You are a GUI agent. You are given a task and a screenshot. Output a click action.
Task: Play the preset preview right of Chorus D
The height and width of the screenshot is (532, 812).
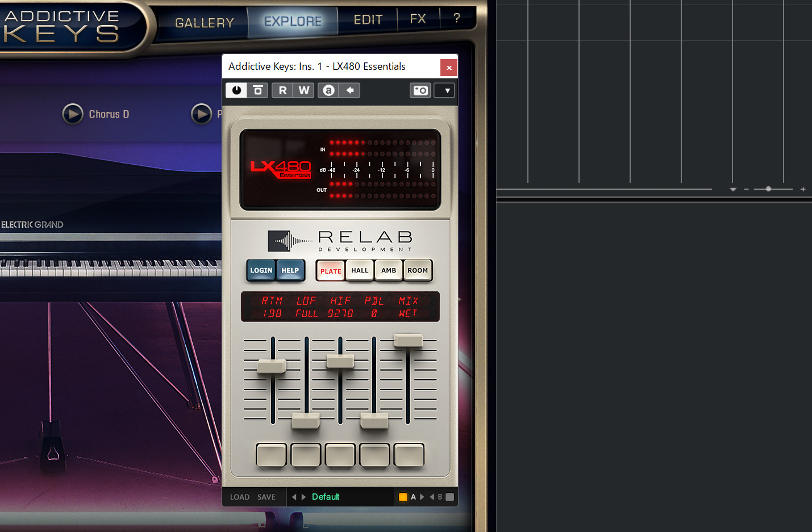click(x=202, y=114)
